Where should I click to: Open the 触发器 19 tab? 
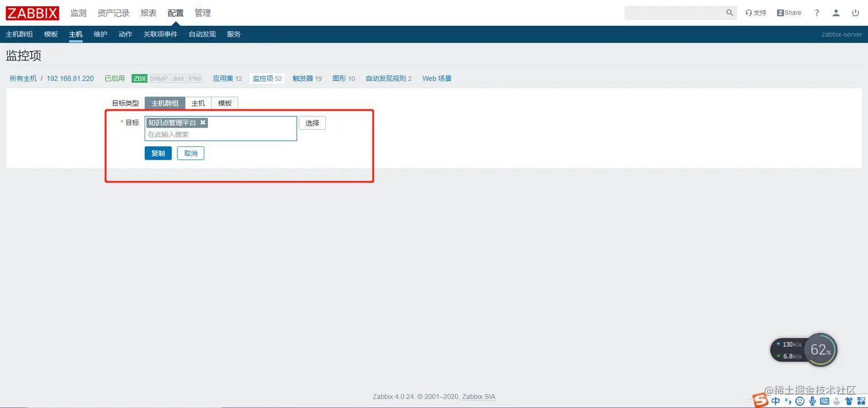(307, 79)
